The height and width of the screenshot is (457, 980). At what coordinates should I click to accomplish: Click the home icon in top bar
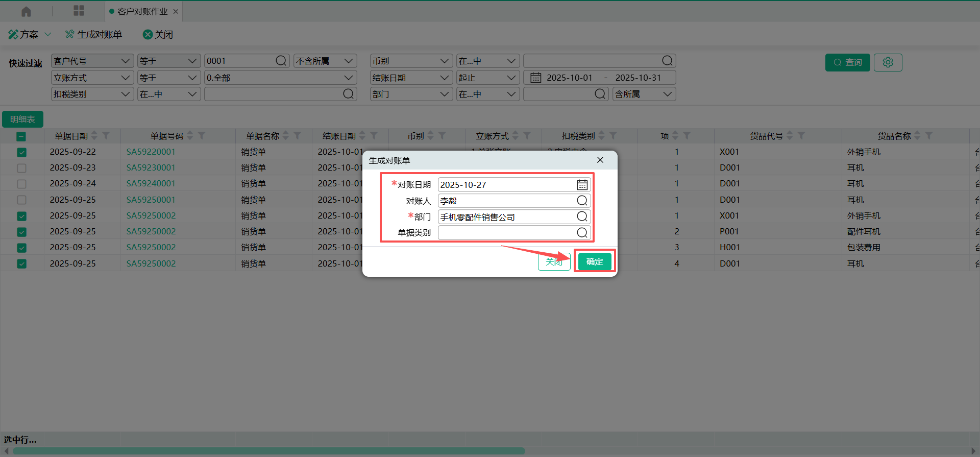point(26,11)
